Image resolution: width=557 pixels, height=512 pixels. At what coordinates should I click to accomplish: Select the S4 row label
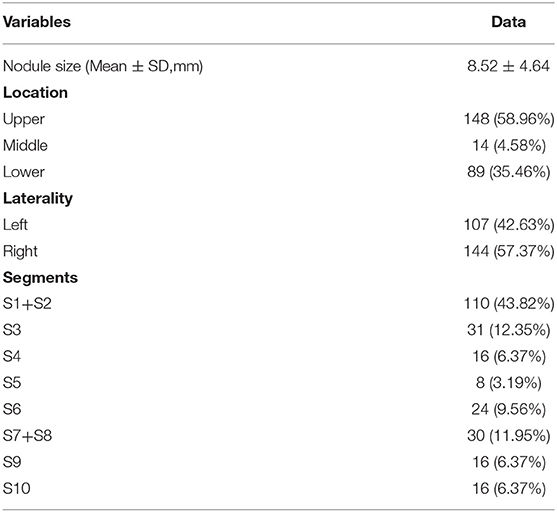pyautogui.click(x=12, y=356)
